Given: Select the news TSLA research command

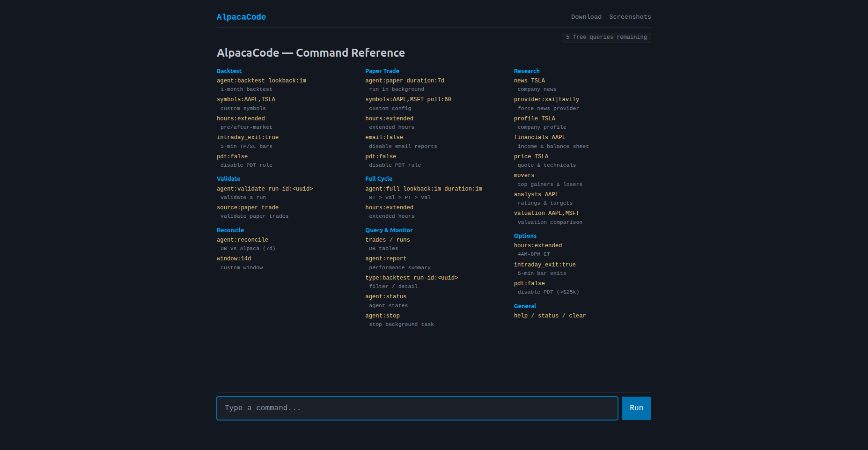Looking at the screenshot, I should [x=530, y=80].
